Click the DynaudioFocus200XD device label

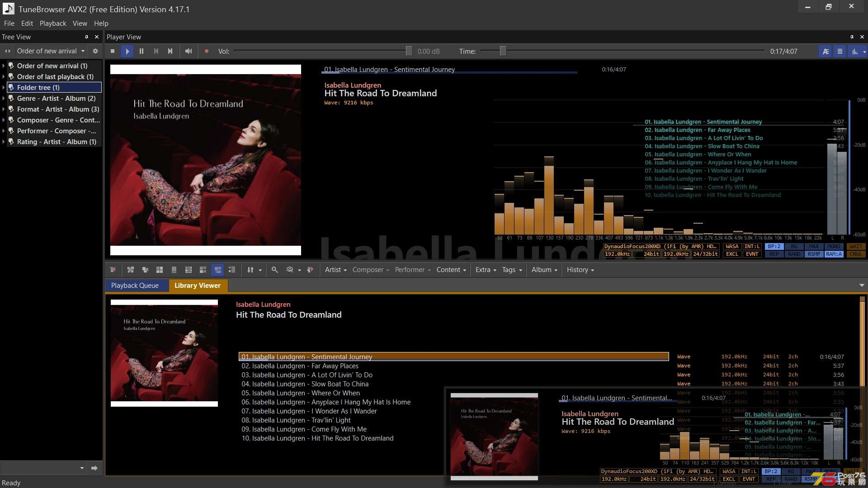pyautogui.click(x=660, y=247)
